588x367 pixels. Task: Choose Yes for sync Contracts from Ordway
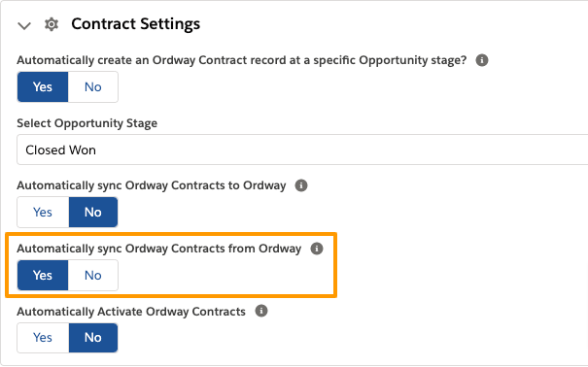(x=43, y=276)
